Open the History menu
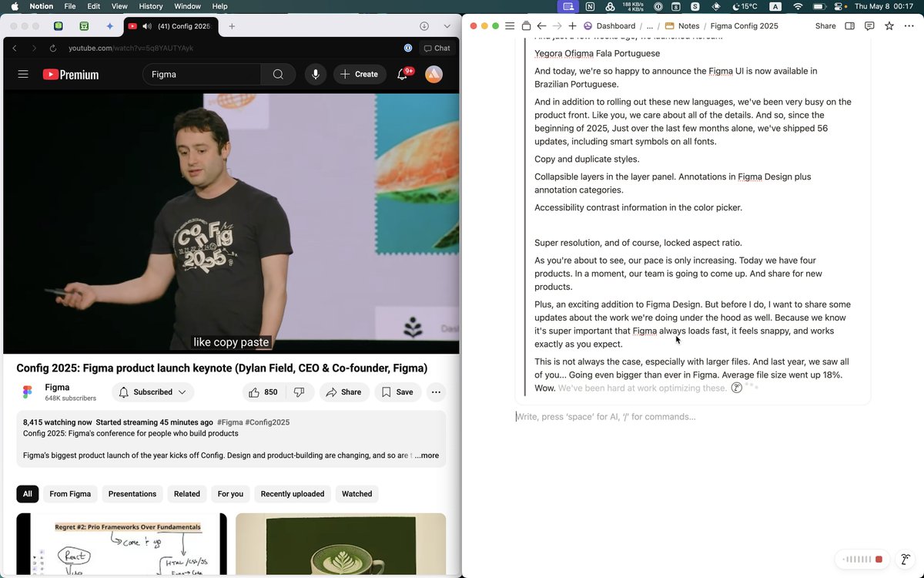 pos(151,6)
